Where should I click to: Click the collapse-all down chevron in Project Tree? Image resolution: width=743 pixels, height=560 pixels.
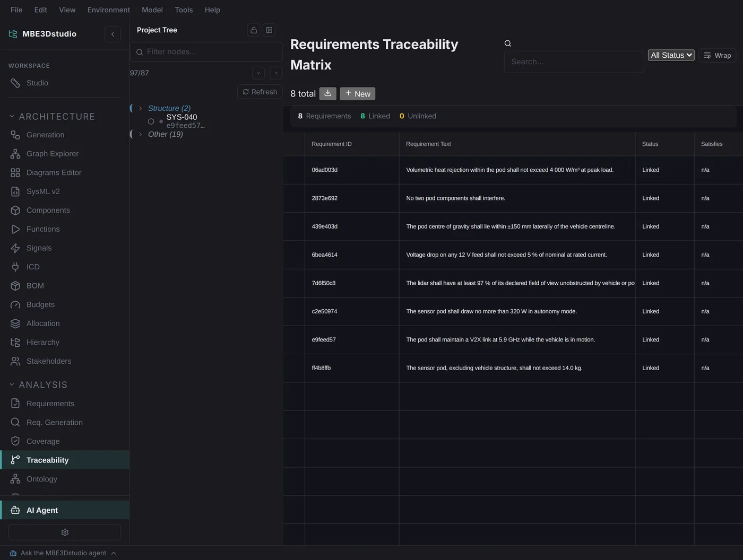click(258, 73)
